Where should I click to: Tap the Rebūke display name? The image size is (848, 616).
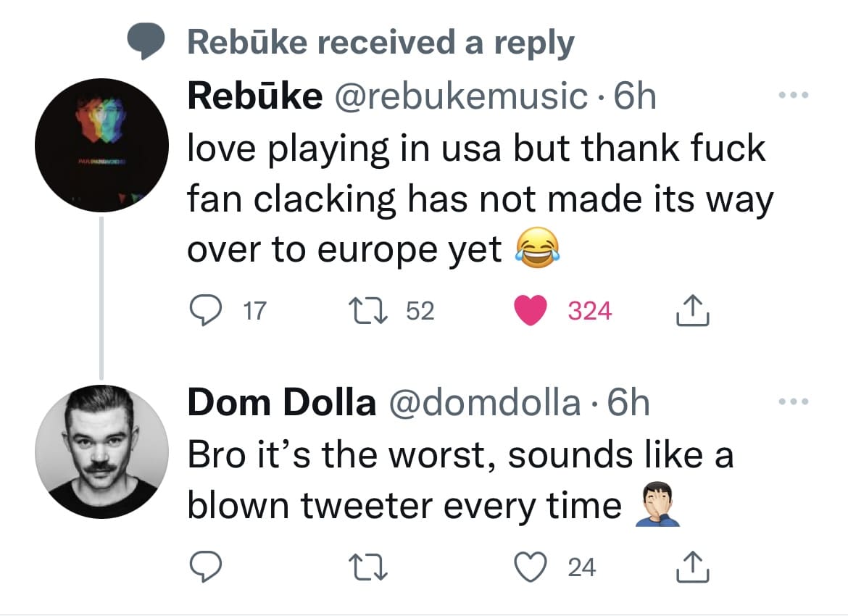pos(254,97)
